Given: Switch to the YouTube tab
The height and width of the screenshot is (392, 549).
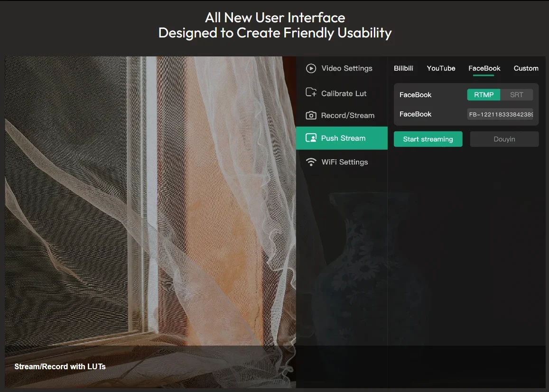Looking at the screenshot, I should click(x=441, y=68).
